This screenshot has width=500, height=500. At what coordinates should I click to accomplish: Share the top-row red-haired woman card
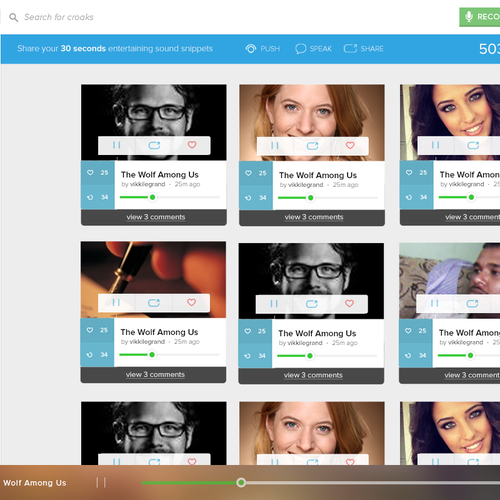coord(312,146)
